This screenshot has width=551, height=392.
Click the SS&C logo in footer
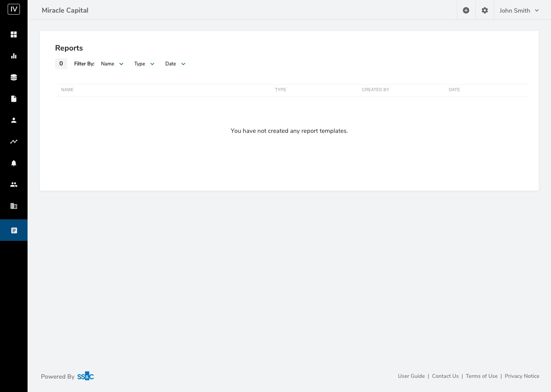[86, 376]
